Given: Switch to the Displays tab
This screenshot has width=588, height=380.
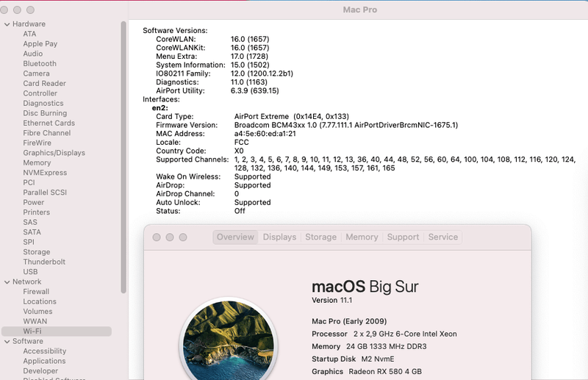Looking at the screenshot, I should (x=279, y=237).
